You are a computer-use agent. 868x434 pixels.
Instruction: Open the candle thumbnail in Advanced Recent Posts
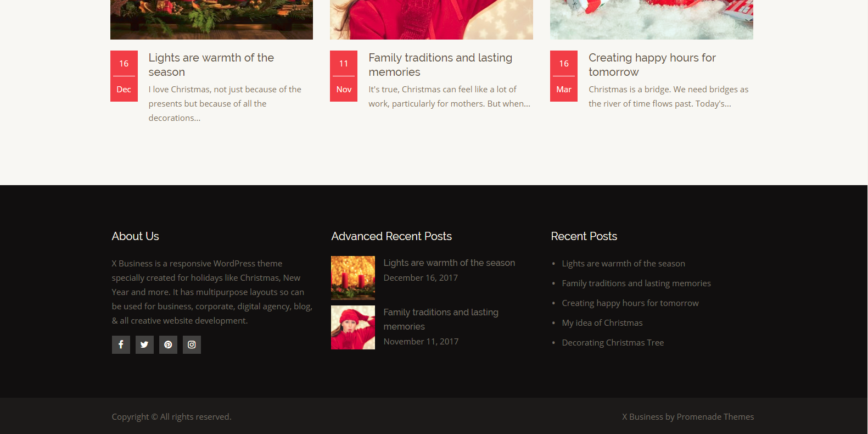[353, 277]
